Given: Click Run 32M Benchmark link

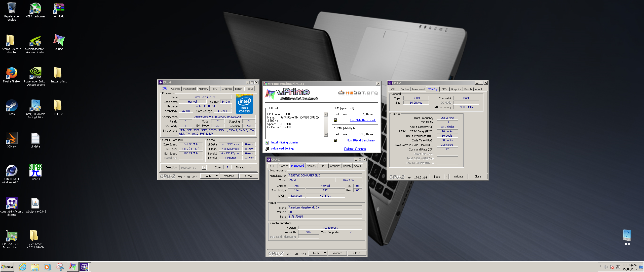Looking at the screenshot, I should (x=363, y=120).
